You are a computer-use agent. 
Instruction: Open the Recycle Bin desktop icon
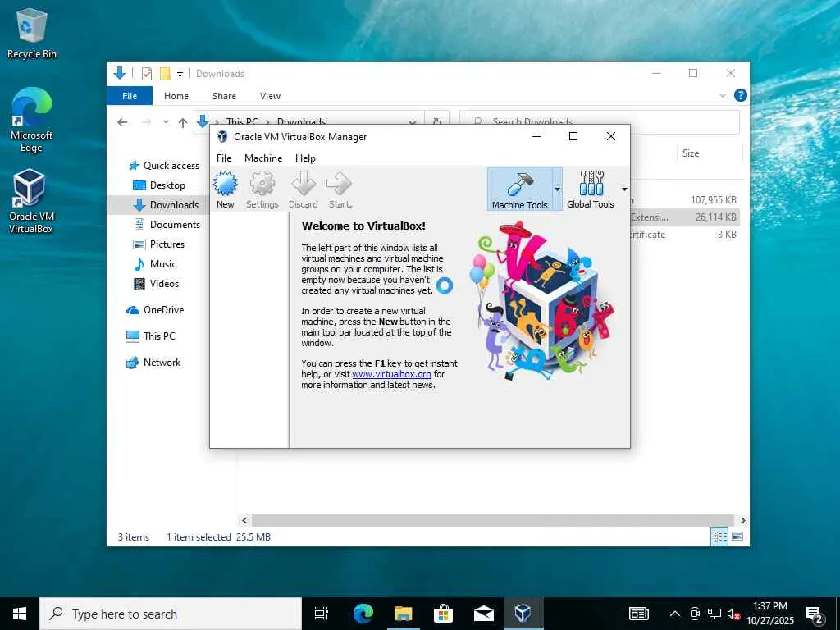pyautogui.click(x=32, y=33)
